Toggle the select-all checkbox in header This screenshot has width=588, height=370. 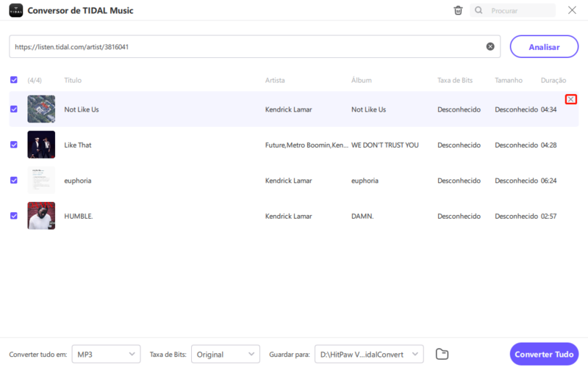pyautogui.click(x=14, y=80)
